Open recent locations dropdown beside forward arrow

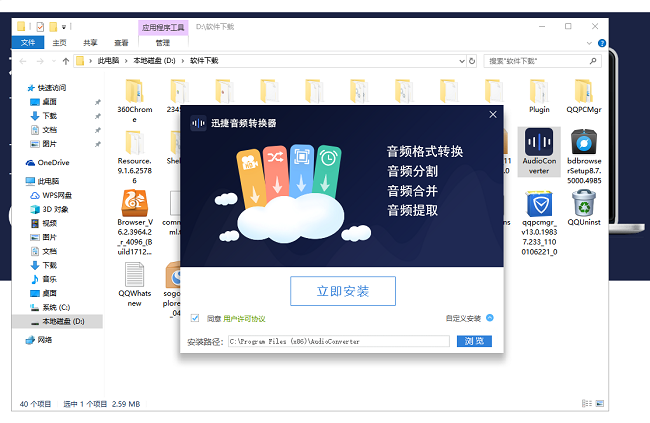tap(53, 61)
